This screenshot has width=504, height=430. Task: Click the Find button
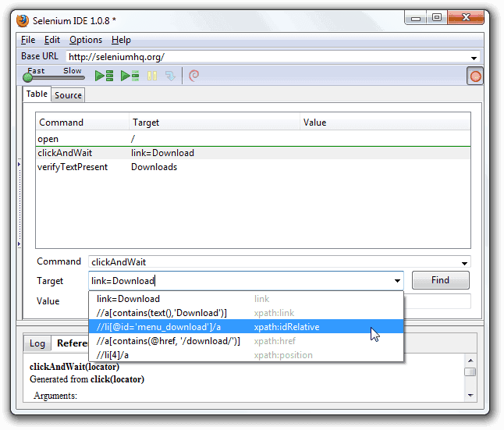coord(440,280)
